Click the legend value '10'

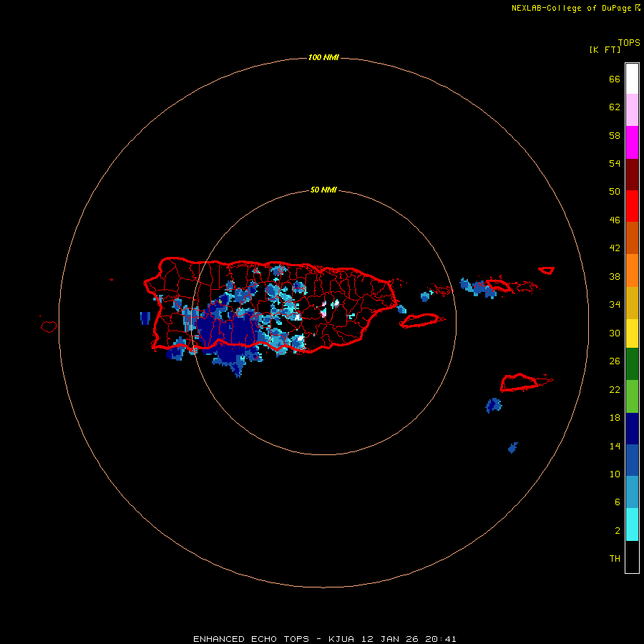pyautogui.click(x=615, y=474)
